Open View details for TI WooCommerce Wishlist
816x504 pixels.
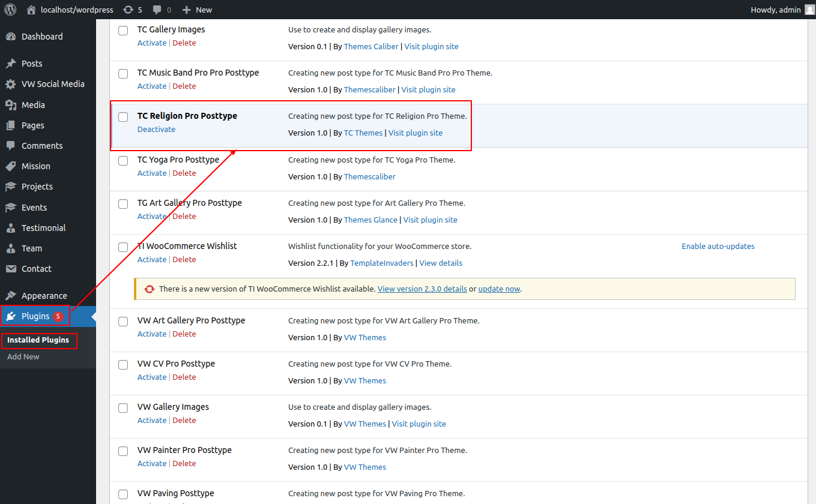coord(441,263)
